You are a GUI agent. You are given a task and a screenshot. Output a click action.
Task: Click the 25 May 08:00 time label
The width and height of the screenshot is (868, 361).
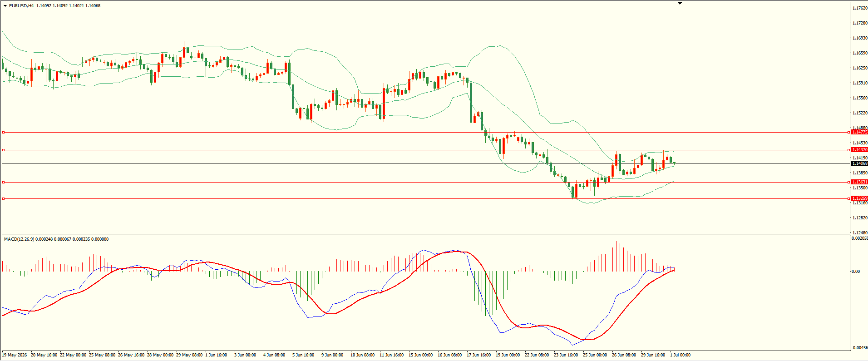coord(102,355)
